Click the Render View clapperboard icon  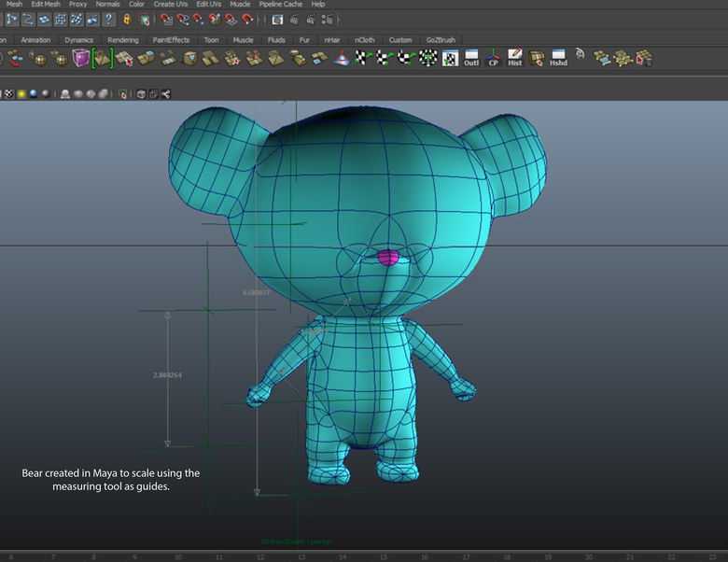(277, 19)
